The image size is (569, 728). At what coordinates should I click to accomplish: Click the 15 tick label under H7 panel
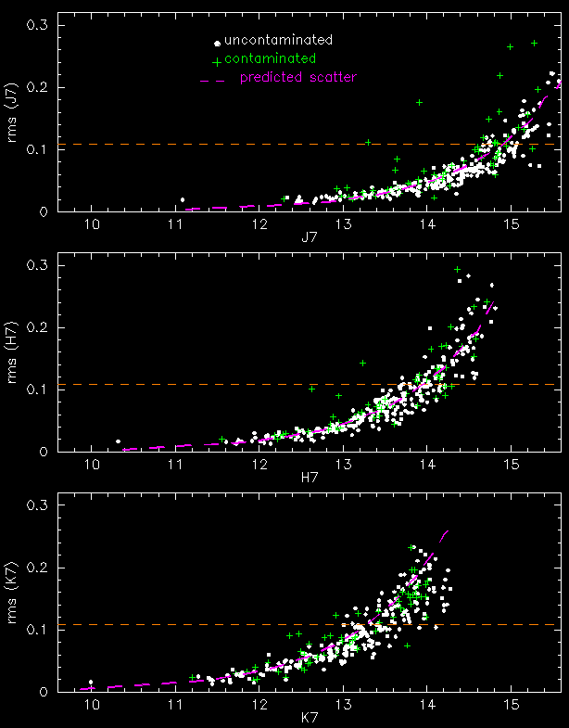(x=511, y=464)
